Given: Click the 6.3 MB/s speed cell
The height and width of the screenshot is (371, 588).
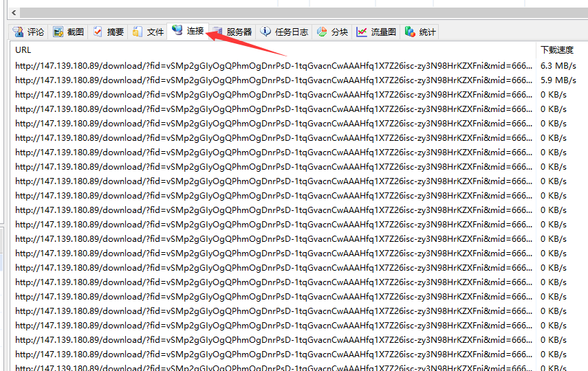Looking at the screenshot, I should click(x=558, y=66).
